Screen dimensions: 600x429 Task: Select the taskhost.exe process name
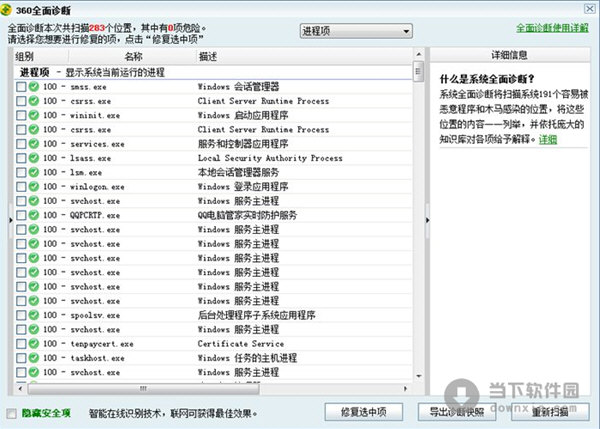98,358
